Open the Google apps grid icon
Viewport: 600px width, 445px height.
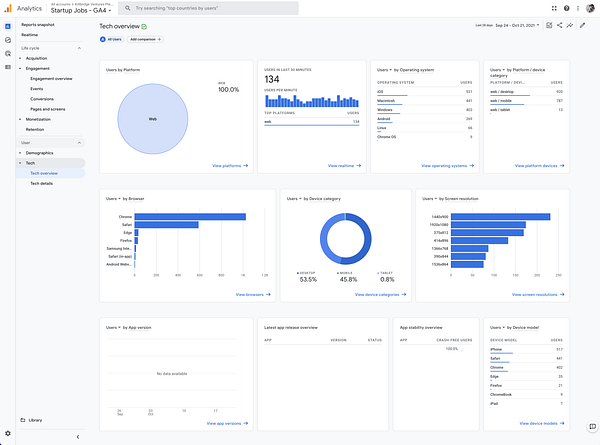553,8
